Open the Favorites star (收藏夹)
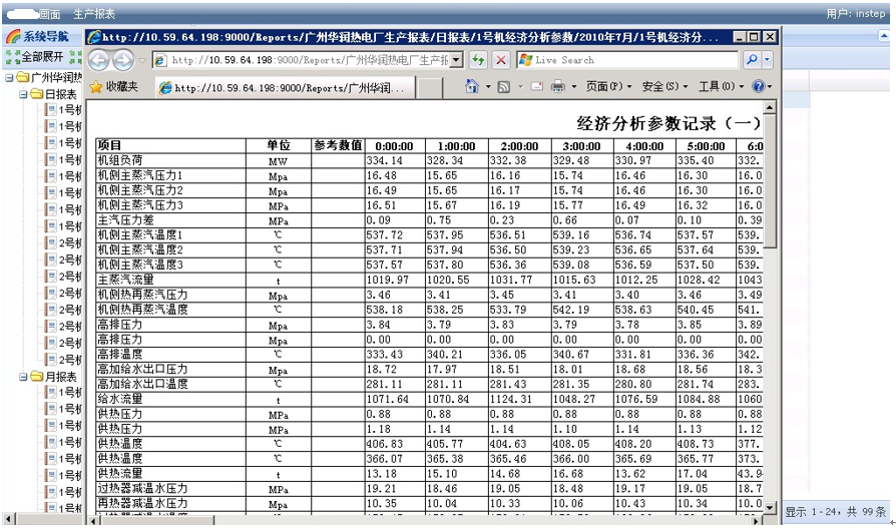Viewport: 896px width, 529px height. tap(114, 87)
